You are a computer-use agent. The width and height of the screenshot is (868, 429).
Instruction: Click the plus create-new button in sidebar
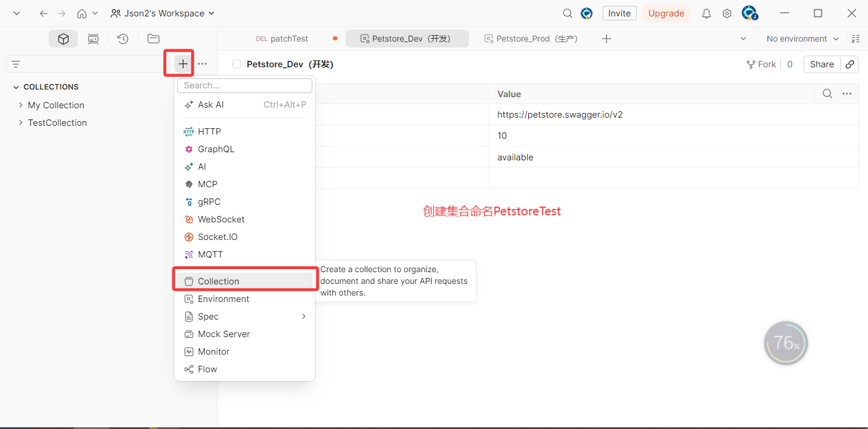click(183, 64)
